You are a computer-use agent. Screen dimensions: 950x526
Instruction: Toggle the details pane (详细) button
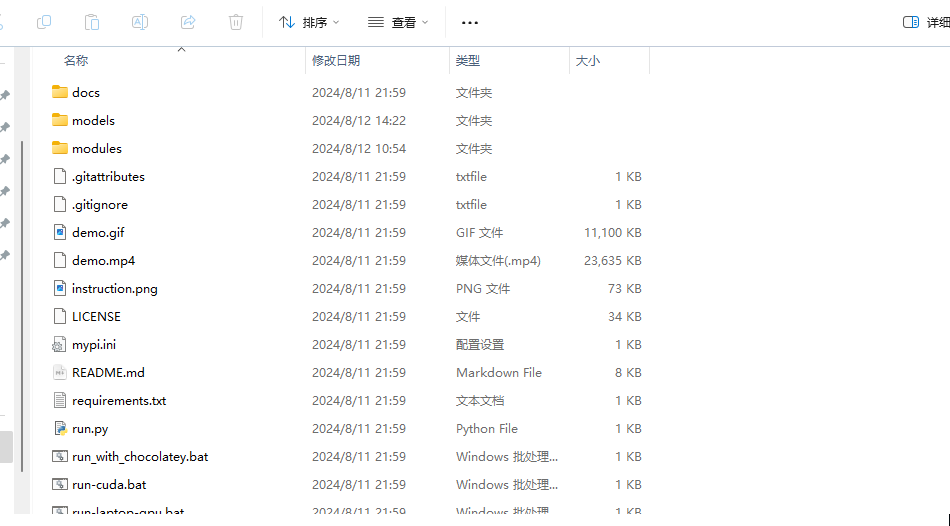(925, 22)
